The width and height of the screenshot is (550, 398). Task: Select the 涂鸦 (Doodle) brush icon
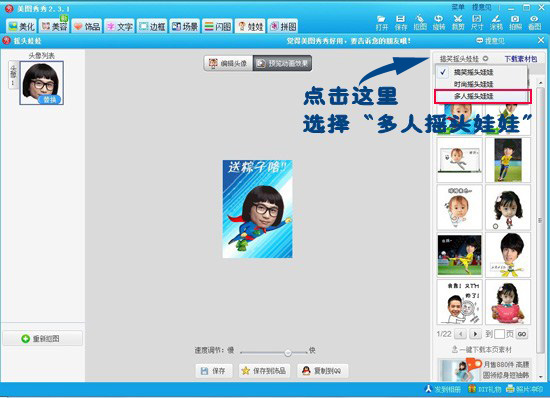click(496, 22)
